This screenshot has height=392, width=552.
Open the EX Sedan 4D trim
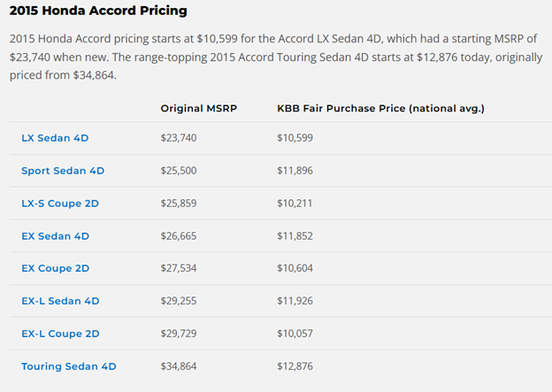(x=55, y=236)
